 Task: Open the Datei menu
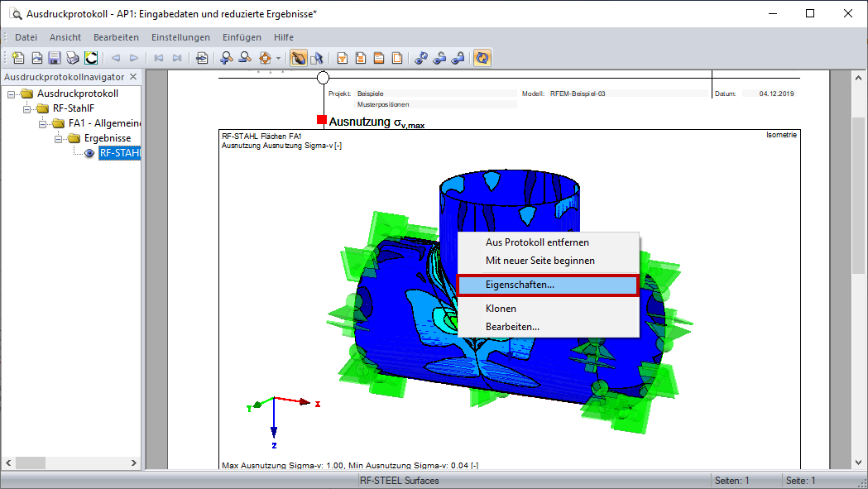tap(26, 37)
